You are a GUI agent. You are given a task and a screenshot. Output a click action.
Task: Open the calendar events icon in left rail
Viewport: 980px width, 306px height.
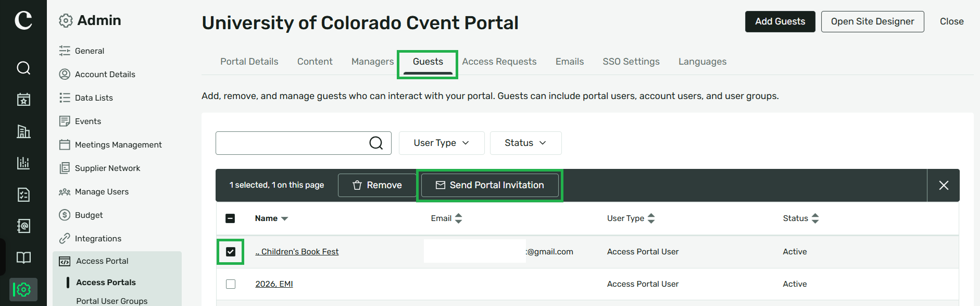point(23,100)
